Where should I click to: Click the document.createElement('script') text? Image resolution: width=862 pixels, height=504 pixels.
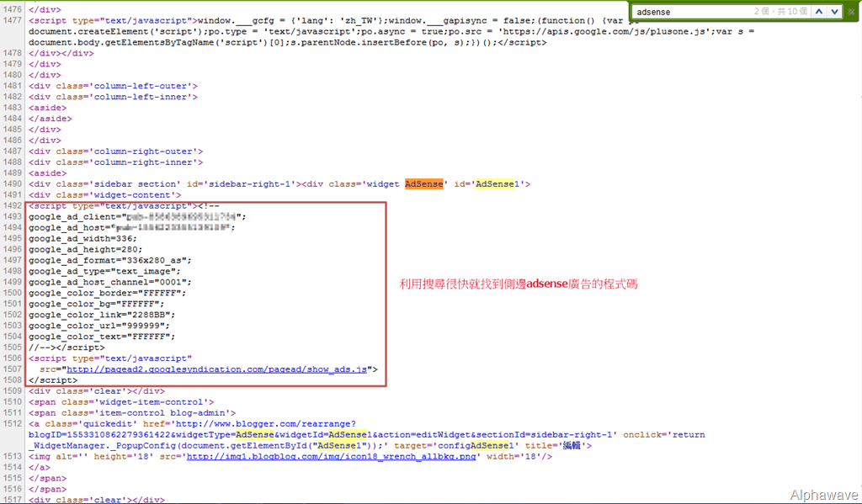tap(115, 32)
